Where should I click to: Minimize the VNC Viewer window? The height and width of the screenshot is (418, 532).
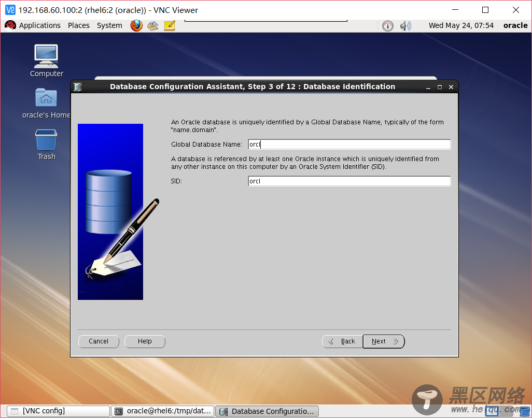click(x=455, y=10)
